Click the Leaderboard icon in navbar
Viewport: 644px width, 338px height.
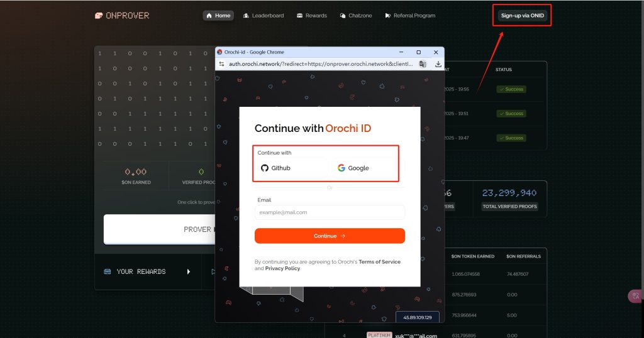(246, 16)
